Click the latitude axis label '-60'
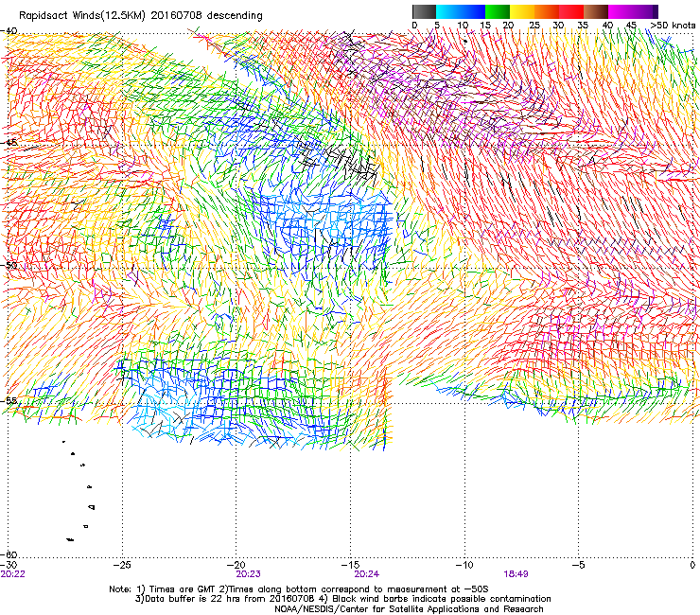Image resolution: width=700 pixels, height=615 pixels. click(9, 554)
